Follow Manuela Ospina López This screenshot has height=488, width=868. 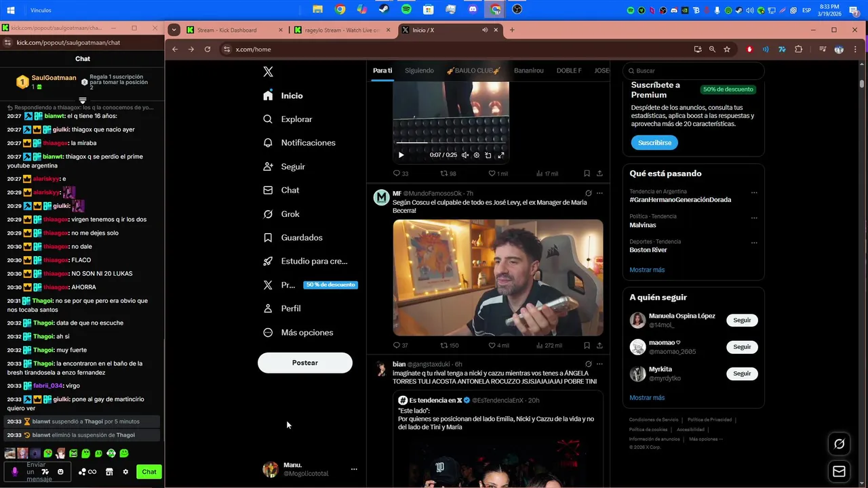[742, 320]
